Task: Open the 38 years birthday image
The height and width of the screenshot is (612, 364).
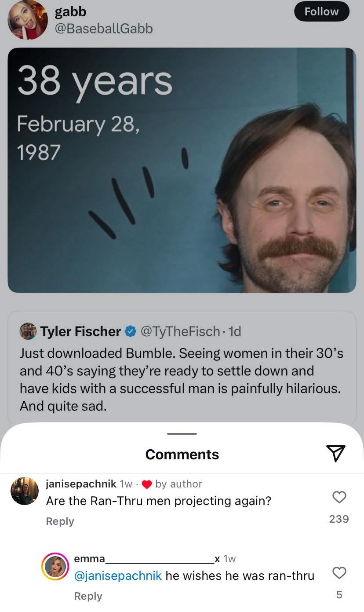Action: tap(182, 170)
